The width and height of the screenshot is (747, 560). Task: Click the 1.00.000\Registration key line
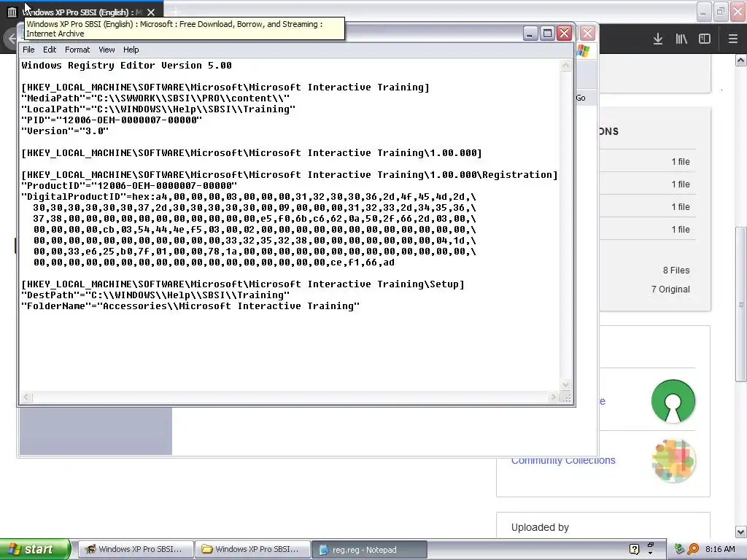pyautogui.click(x=290, y=175)
